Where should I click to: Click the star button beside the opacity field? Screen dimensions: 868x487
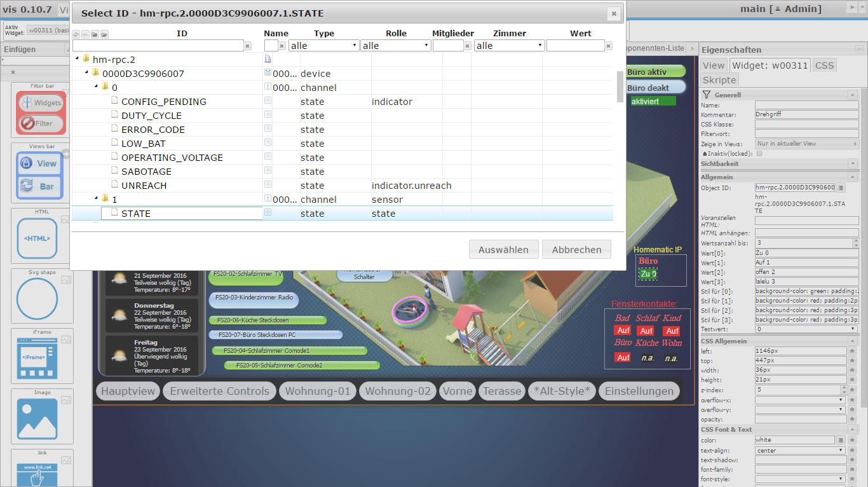click(852, 420)
